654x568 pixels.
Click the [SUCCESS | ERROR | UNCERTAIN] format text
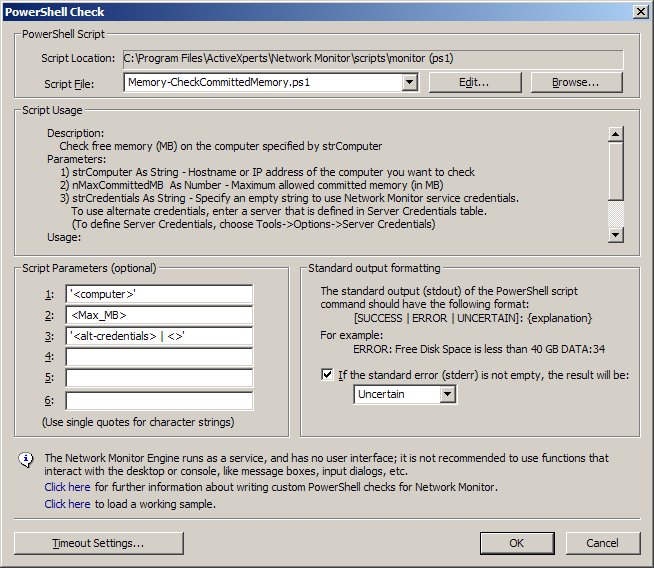[x=473, y=318]
